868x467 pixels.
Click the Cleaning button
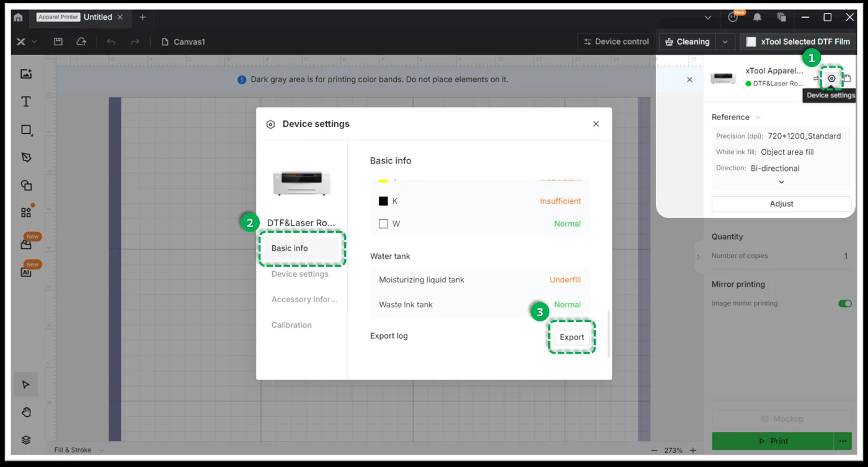coord(688,41)
